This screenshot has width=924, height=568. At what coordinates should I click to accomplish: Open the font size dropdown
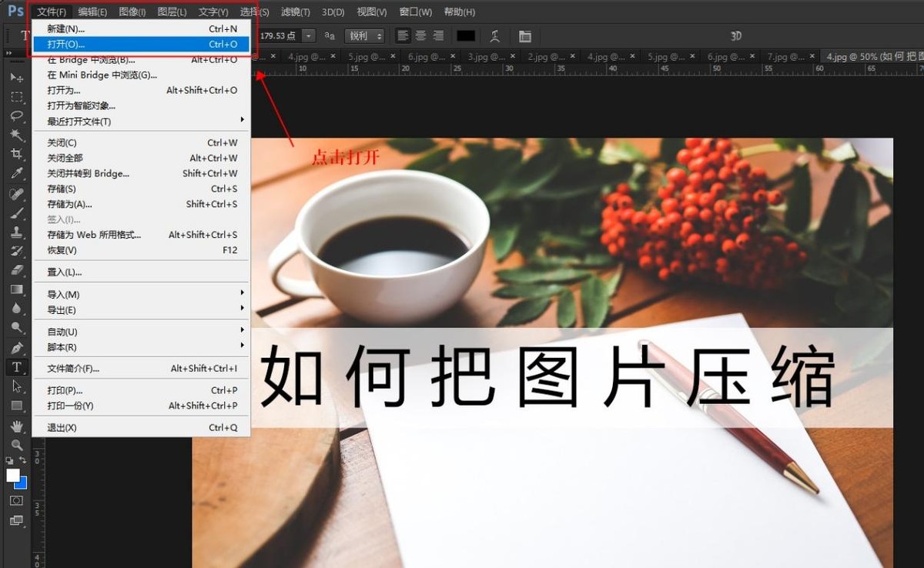[307, 35]
